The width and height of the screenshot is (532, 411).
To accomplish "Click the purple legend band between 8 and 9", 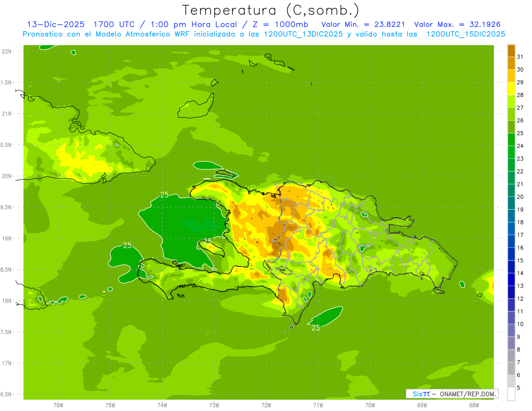I will 511,343.
